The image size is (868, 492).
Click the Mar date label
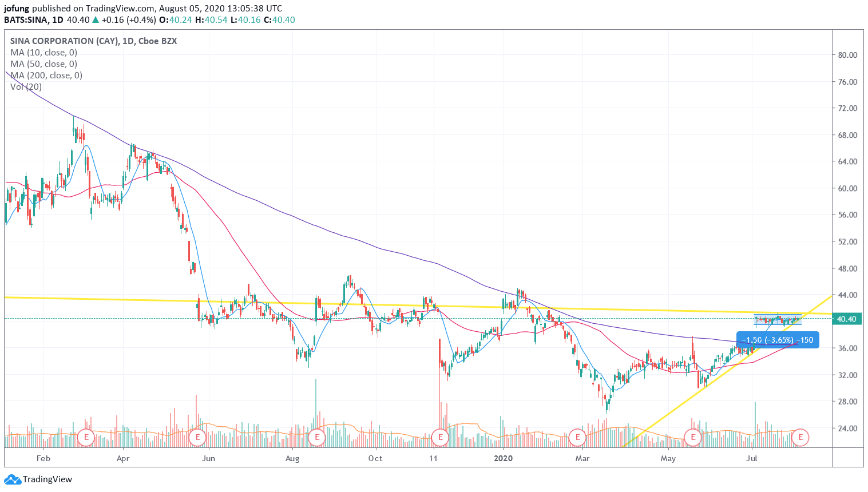click(582, 459)
